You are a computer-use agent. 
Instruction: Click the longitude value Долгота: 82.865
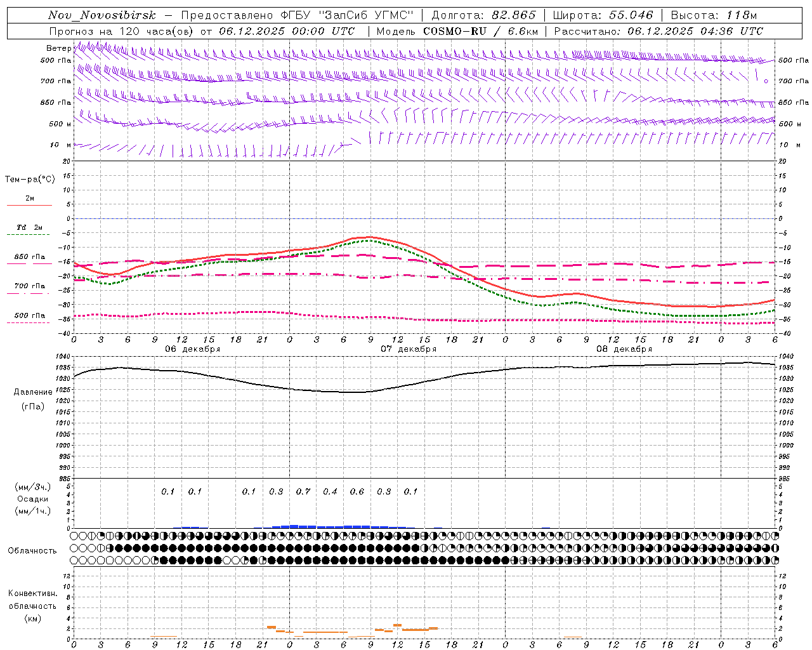(x=483, y=16)
